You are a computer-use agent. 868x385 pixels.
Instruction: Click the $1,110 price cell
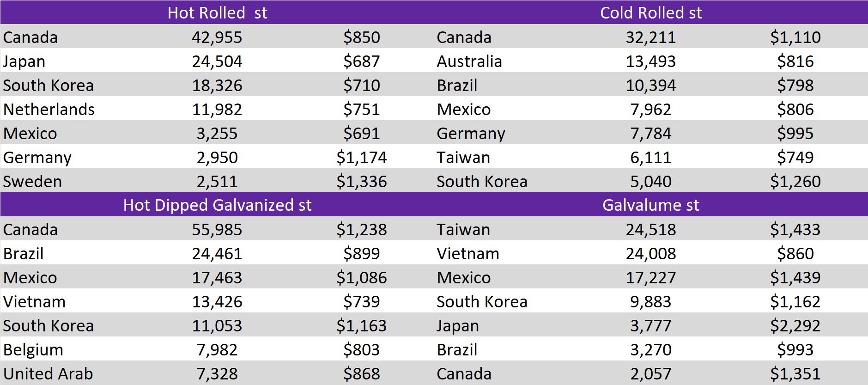(795, 37)
